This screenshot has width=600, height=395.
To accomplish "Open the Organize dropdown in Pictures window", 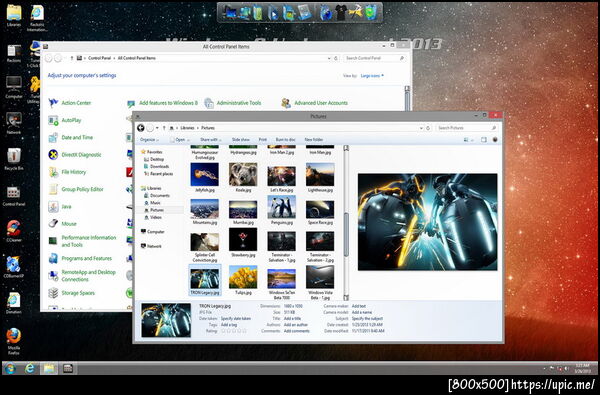I will tap(149, 140).
